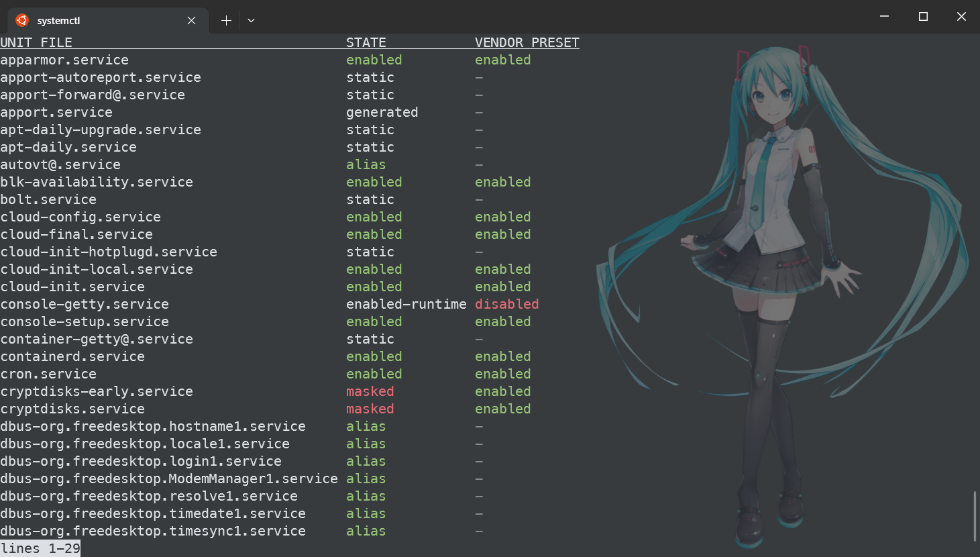This screenshot has height=557, width=980.
Task: Click bolt.service unit name
Action: pos(48,199)
